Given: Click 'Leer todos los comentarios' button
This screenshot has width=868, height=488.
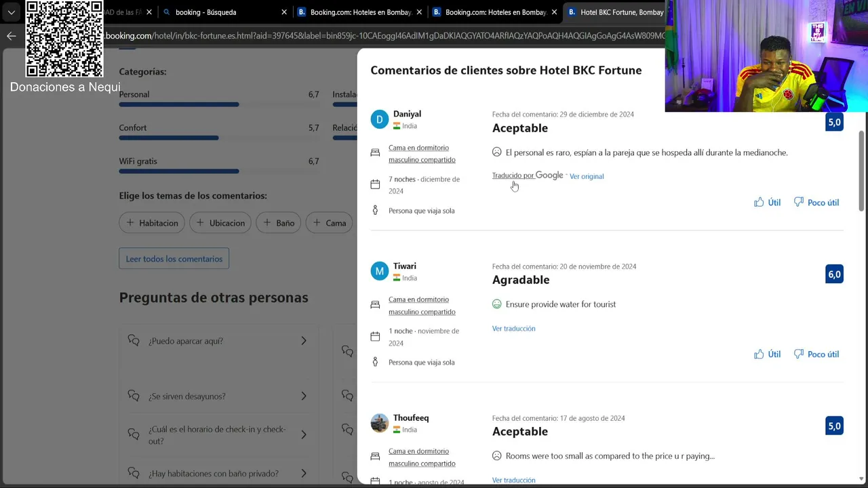Looking at the screenshot, I should point(174,259).
